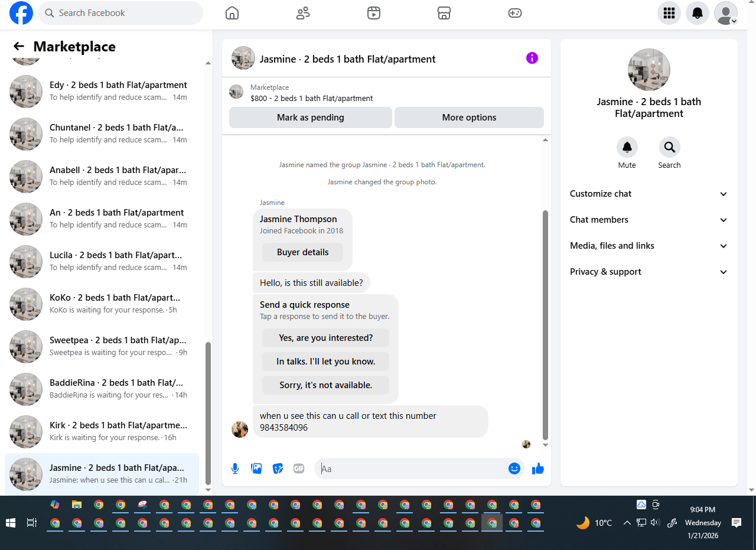Open the An · 2 beds conversation
The height and width of the screenshot is (550, 756).
(x=102, y=219)
